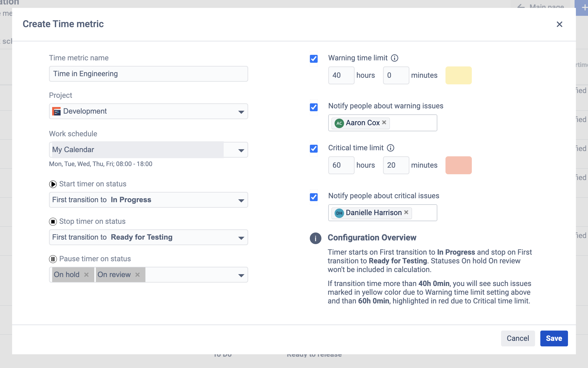Uncheck the Warning time limit checkbox

pyautogui.click(x=313, y=59)
